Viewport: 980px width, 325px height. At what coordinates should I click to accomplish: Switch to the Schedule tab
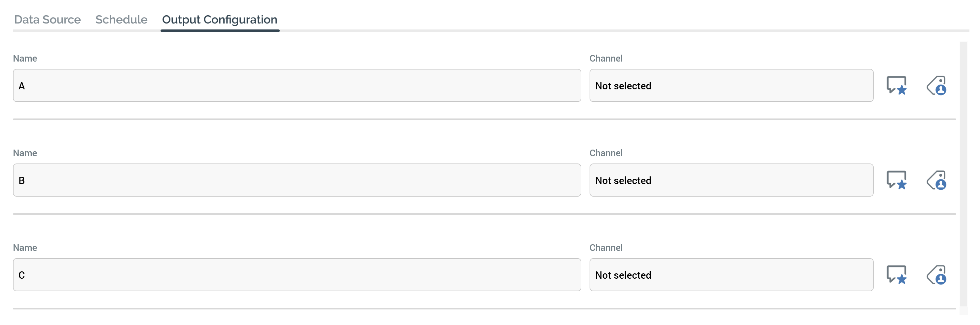[121, 20]
